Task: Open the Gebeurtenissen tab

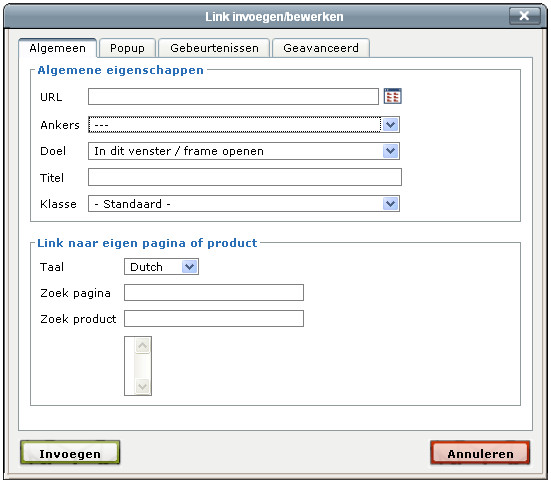Action: point(214,48)
